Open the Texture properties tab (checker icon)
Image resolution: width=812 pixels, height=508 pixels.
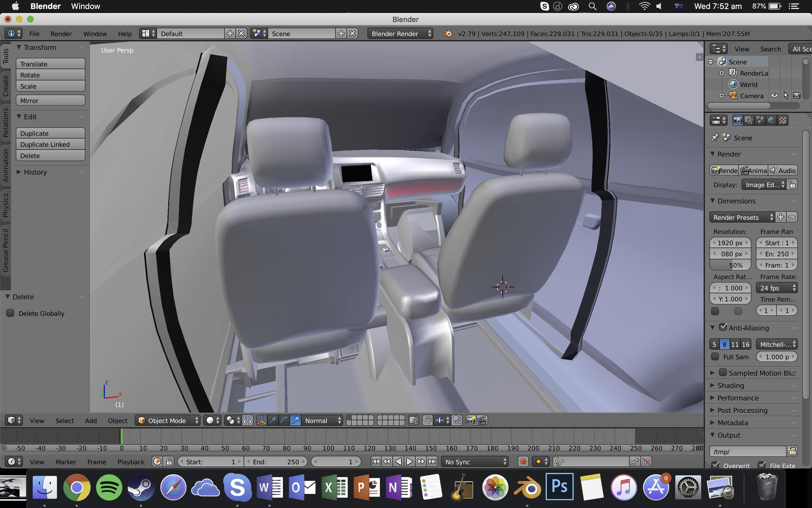783,120
